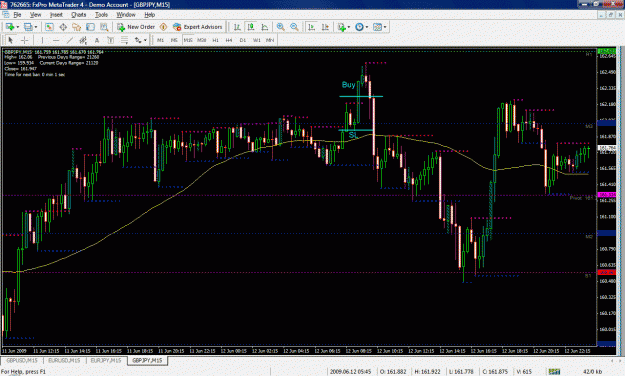Select the Cursor arrow tool
Screen dimensions: 625x376
(x=11, y=40)
